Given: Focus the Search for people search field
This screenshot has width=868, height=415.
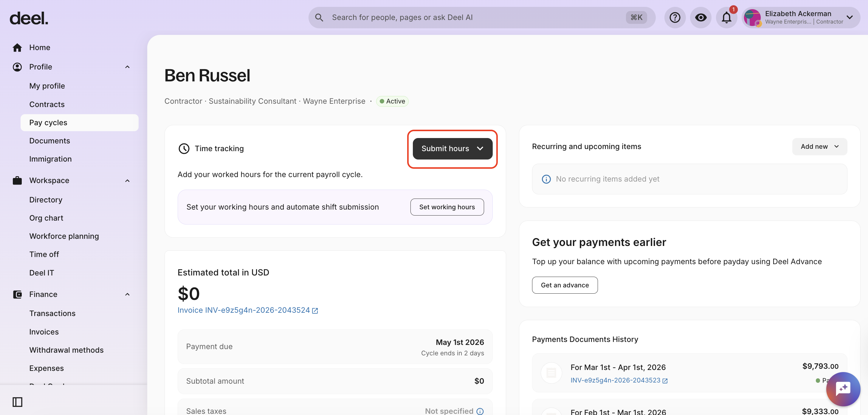Looking at the screenshot, I should pos(481,18).
